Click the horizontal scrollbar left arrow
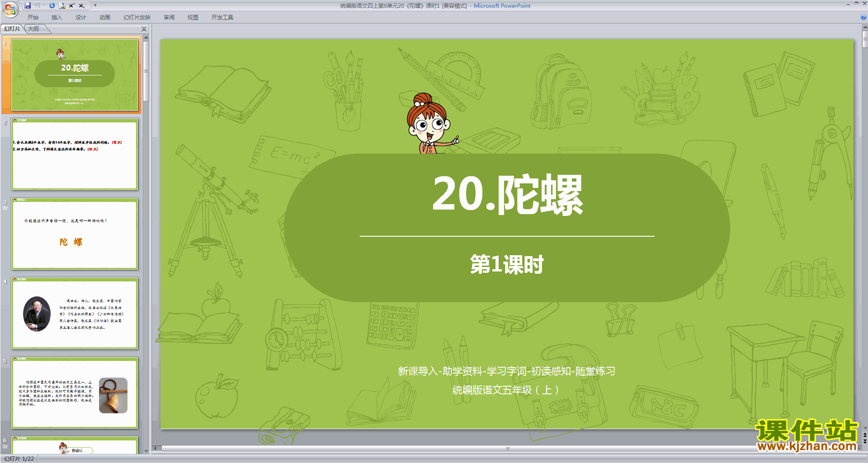Screen dimensions: 868x463 click(x=156, y=448)
